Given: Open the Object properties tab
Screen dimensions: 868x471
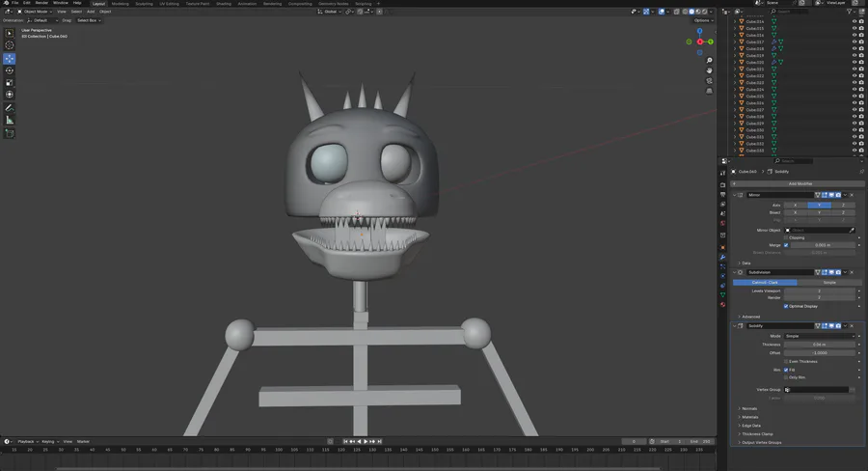Looking at the screenshot, I should pyautogui.click(x=722, y=248).
